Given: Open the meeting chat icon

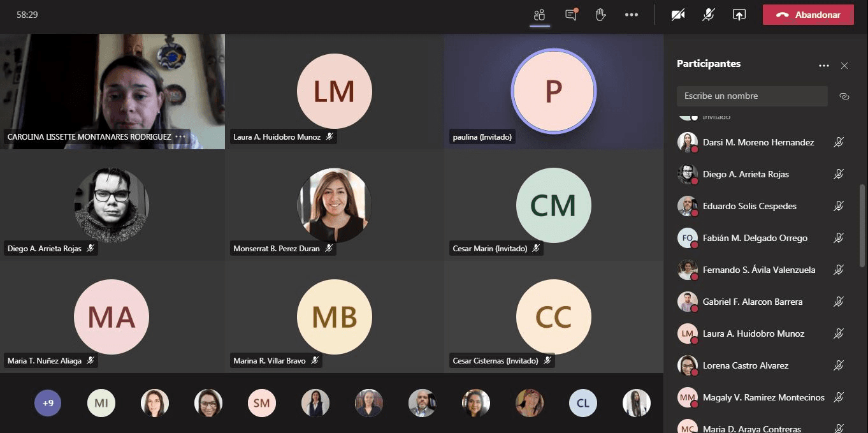Looking at the screenshot, I should tap(571, 15).
